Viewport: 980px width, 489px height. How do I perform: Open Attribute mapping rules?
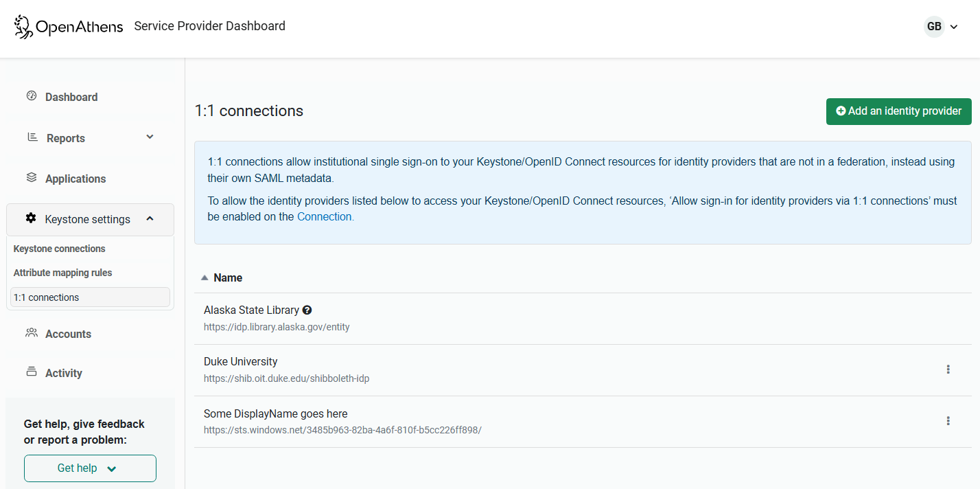click(62, 273)
